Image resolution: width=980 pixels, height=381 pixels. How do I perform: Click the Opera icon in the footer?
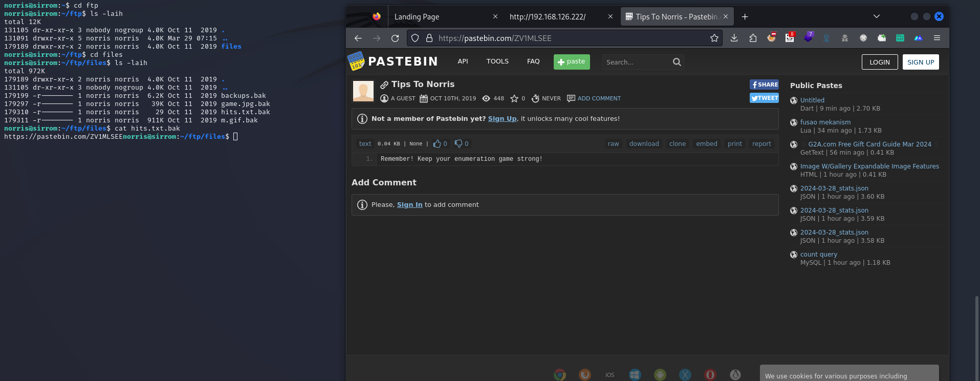710,375
